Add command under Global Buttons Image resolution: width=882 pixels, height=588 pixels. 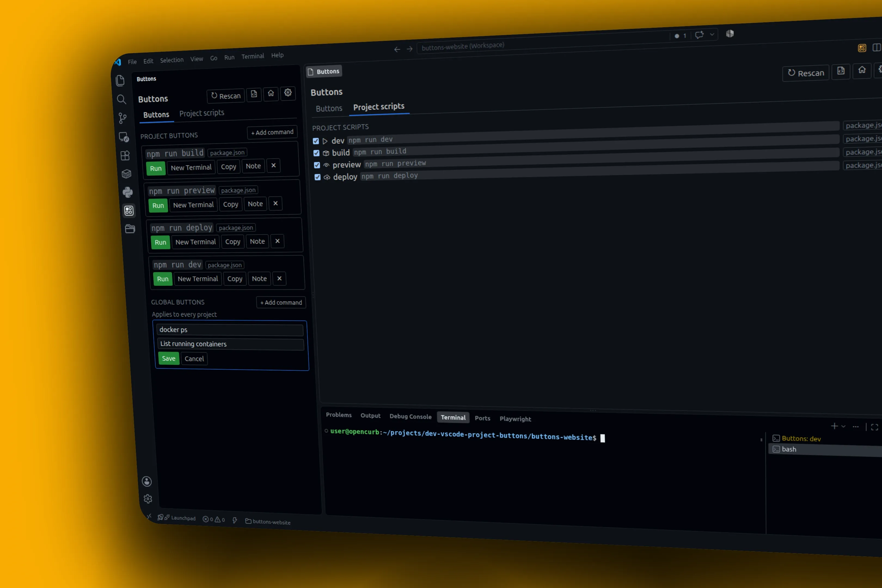click(281, 302)
